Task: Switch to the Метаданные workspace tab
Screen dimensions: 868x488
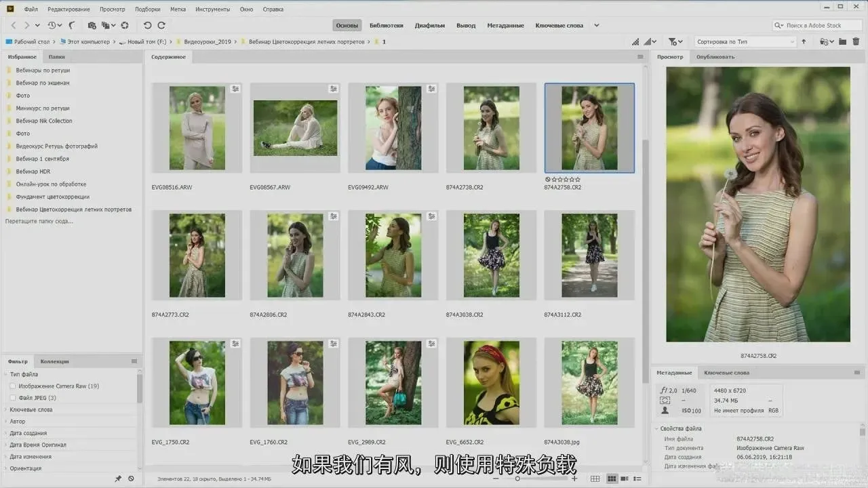Action: [505, 25]
